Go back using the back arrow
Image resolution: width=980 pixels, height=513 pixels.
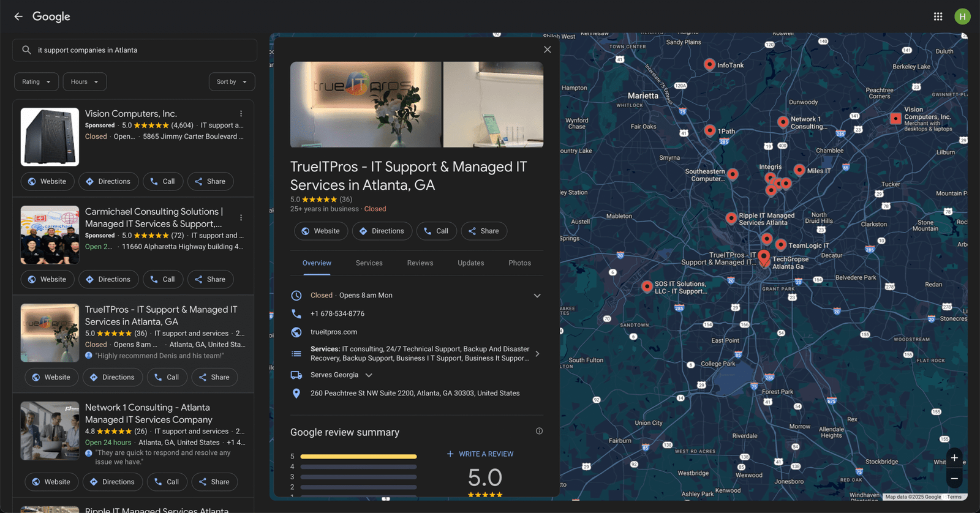click(x=18, y=17)
